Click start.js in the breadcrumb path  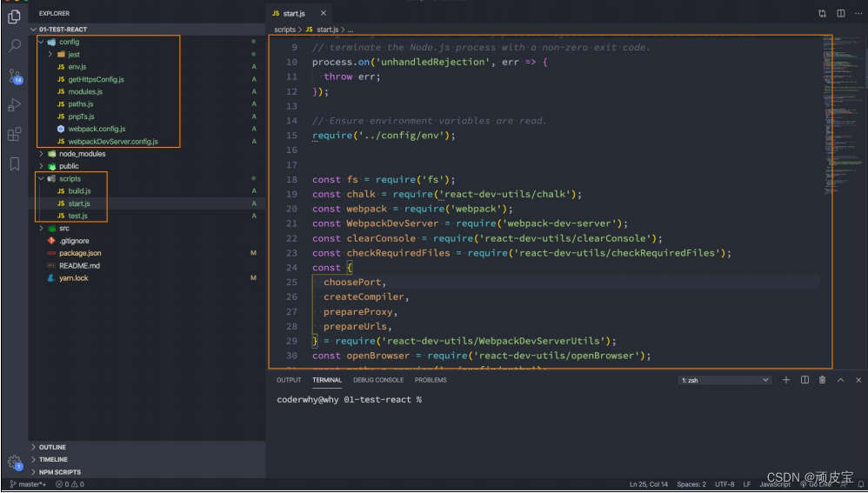(x=327, y=30)
